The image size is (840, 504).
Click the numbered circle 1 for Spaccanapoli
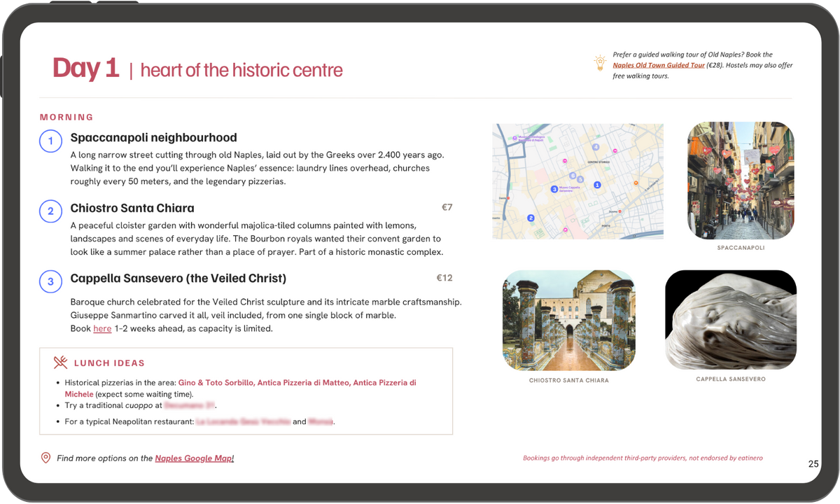click(50, 141)
